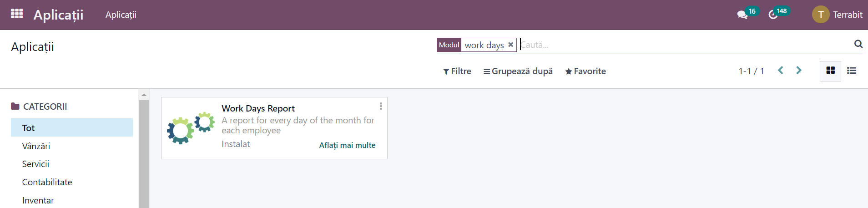Viewport: 868px width, 208px height.
Task: Switch to kanban view
Action: click(830, 71)
